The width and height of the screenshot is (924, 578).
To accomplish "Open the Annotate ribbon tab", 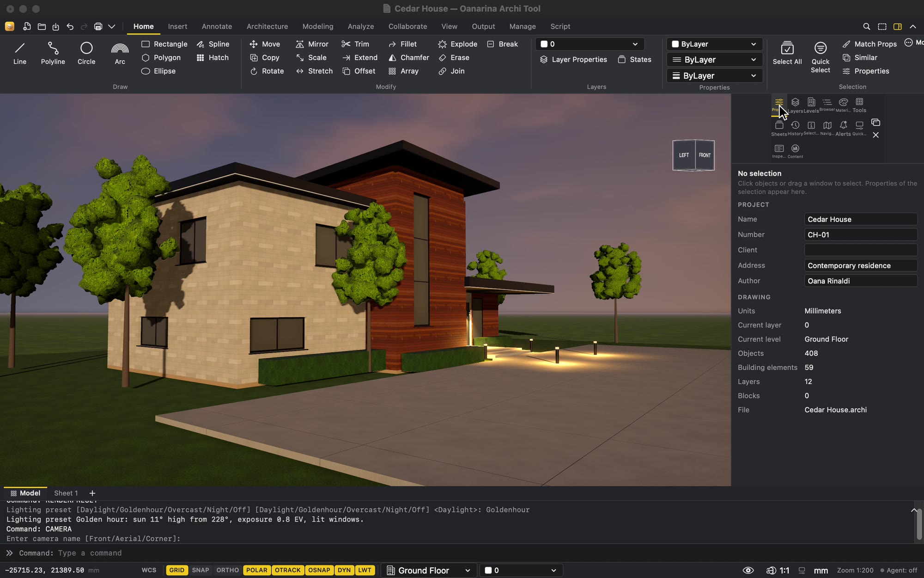I will 217,26.
